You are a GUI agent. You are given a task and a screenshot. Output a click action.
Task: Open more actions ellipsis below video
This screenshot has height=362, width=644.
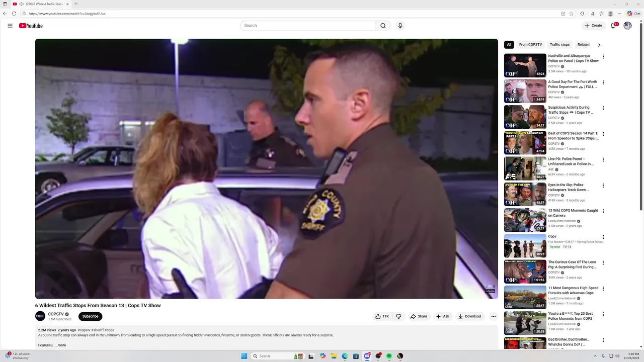[x=493, y=316]
